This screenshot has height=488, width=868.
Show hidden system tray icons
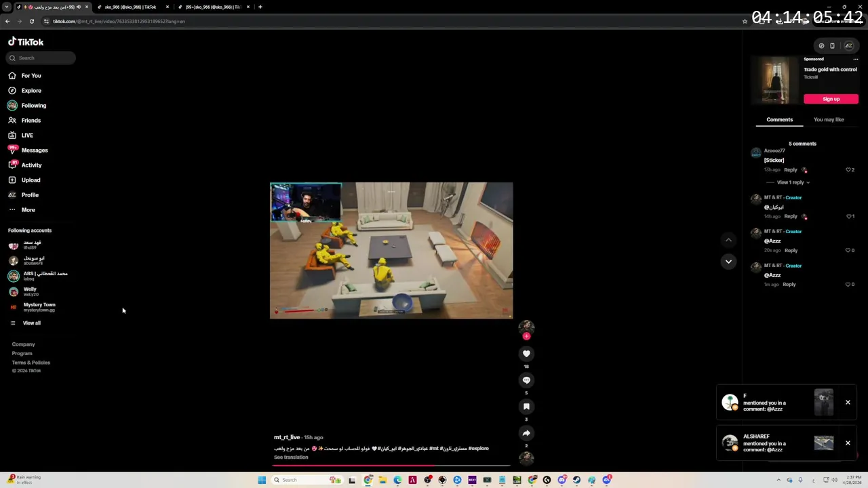coord(778,481)
